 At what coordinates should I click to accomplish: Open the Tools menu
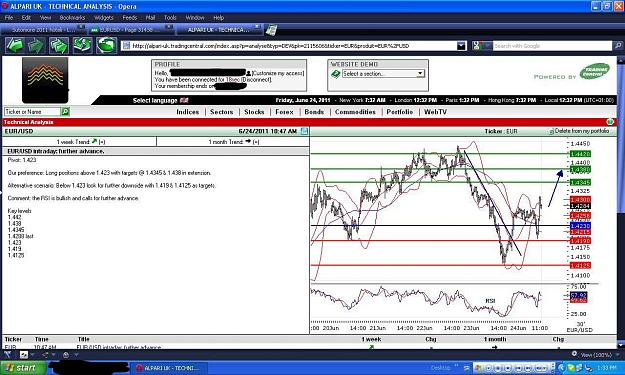[170, 18]
